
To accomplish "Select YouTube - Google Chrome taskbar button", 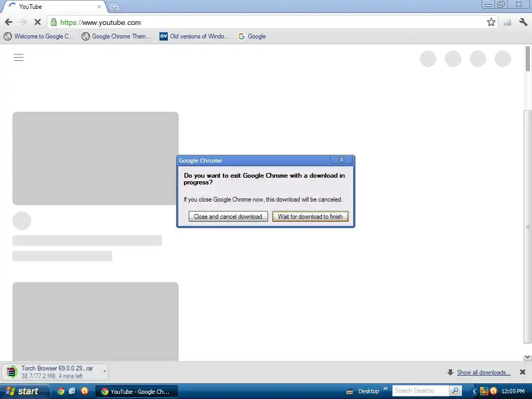I will 137,392.
